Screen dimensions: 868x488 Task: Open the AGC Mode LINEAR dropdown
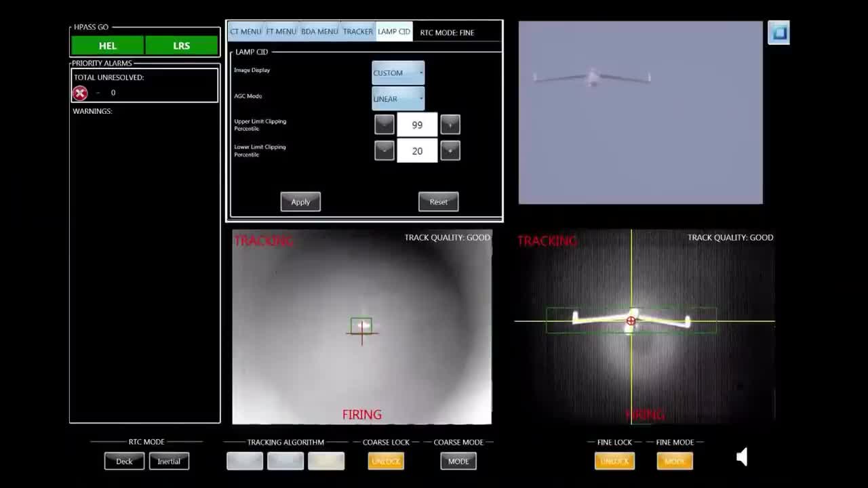click(x=398, y=98)
